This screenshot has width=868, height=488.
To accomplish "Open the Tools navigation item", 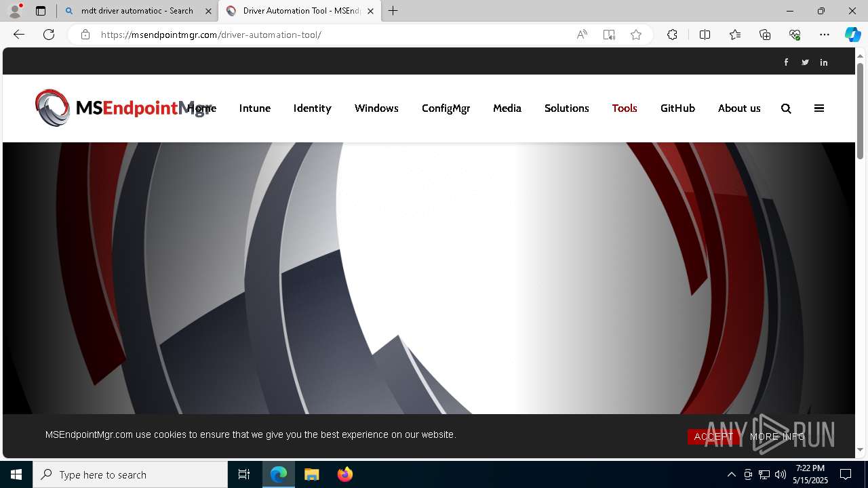I will pyautogui.click(x=625, y=108).
